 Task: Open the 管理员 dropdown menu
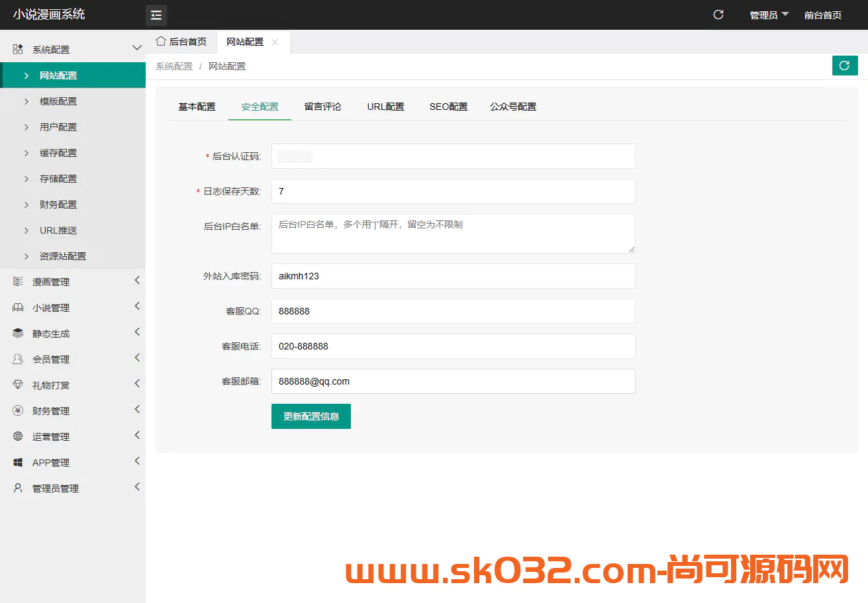pyautogui.click(x=769, y=15)
